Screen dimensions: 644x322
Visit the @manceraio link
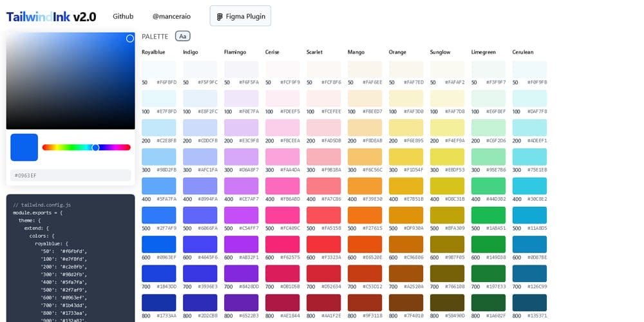[x=171, y=17]
